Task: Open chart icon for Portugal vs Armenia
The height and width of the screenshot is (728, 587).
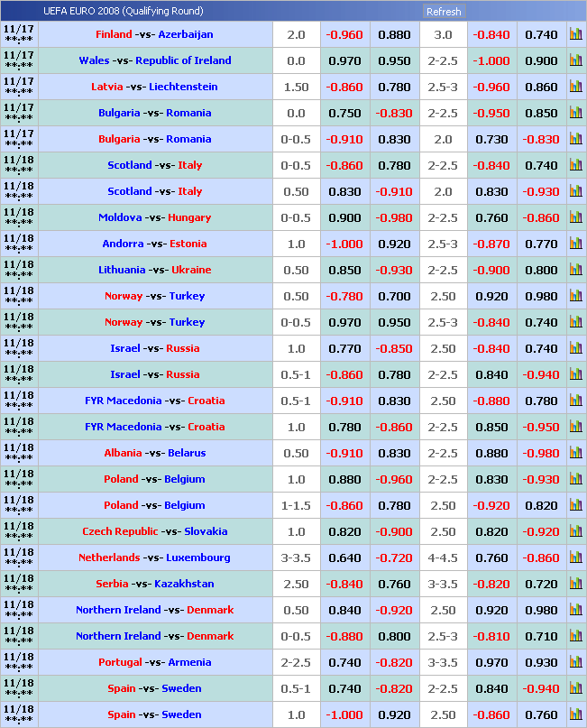Action: (x=575, y=663)
